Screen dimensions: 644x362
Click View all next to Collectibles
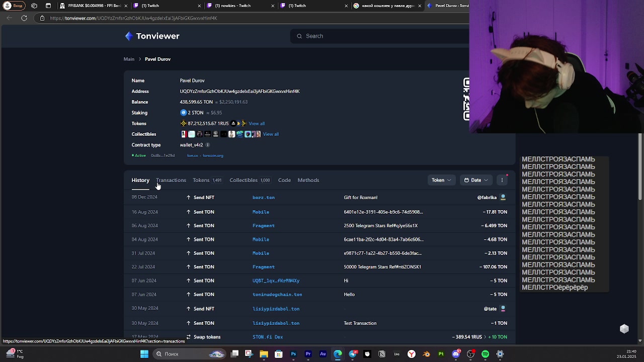click(x=271, y=134)
